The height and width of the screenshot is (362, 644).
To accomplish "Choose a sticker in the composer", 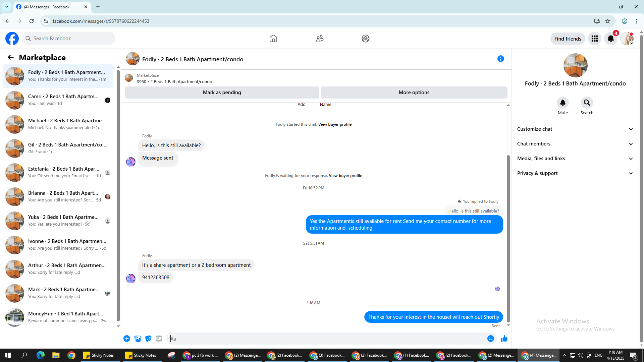I will tap(148, 339).
